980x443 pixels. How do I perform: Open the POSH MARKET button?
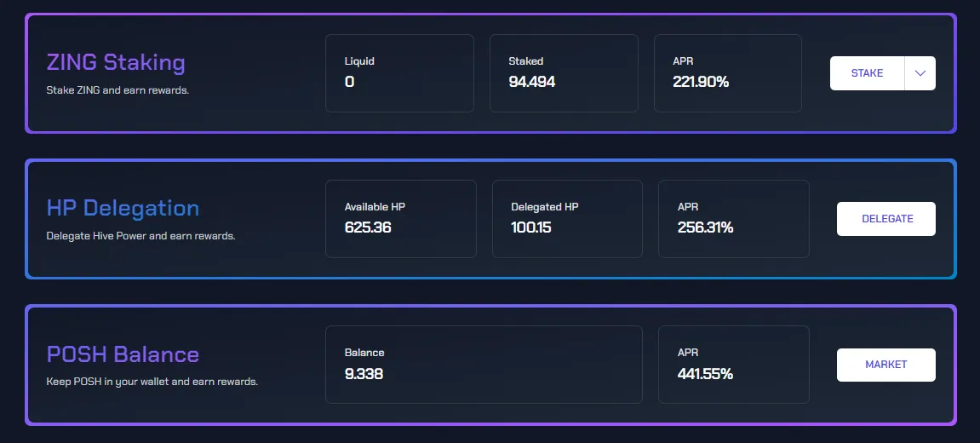pyautogui.click(x=886, y=365)
